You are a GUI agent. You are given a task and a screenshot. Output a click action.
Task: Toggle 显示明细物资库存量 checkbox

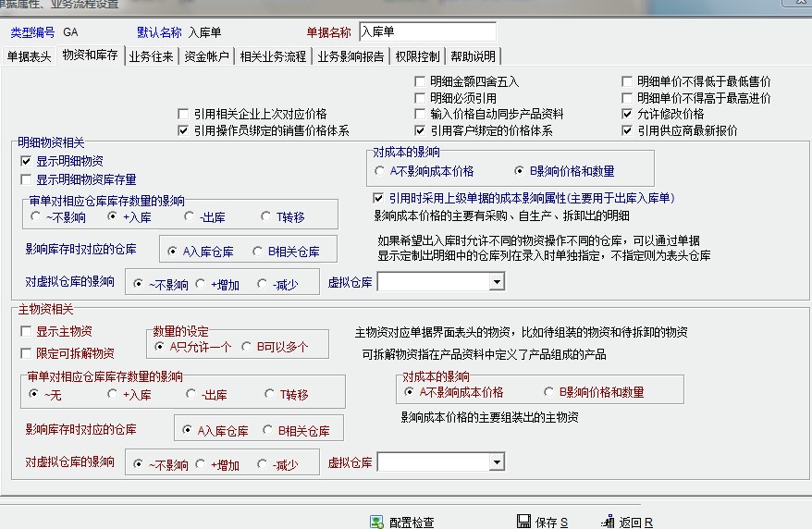pos(26,179)
